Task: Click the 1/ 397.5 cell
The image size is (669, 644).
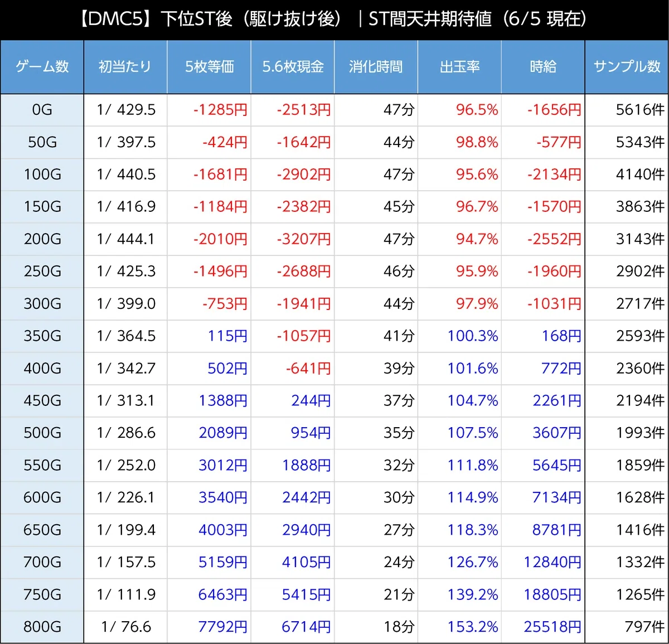Action: [126, 142]
